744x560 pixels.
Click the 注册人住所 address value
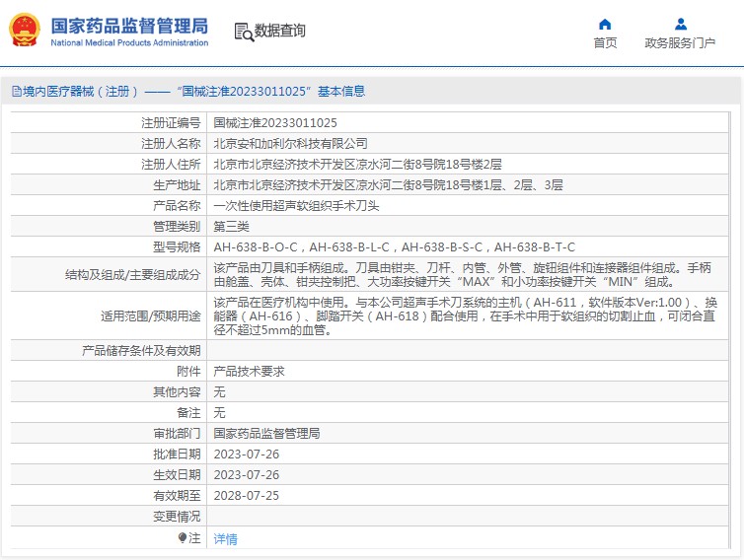point(358,164)
